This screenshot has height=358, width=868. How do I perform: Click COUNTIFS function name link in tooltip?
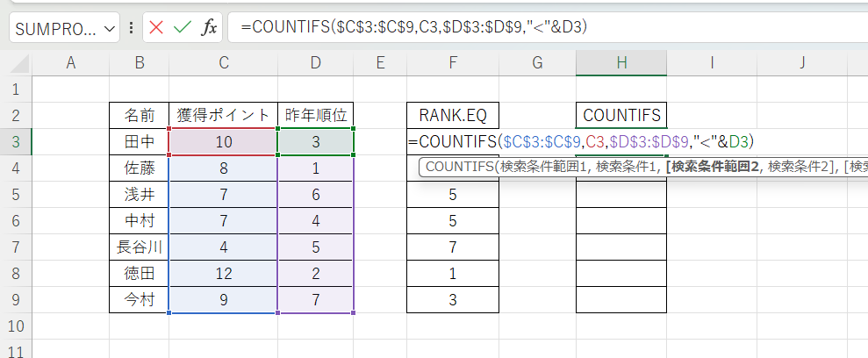tap(455, 167)
